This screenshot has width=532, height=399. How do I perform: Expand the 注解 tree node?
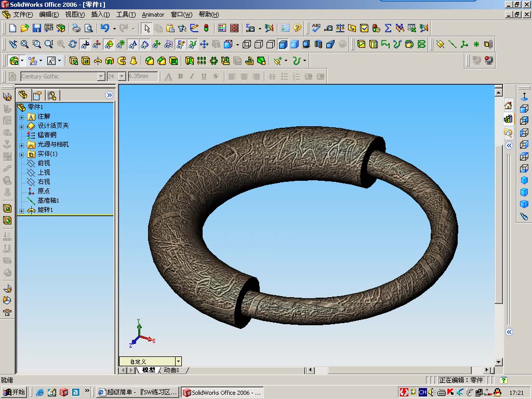pos(21,117)
